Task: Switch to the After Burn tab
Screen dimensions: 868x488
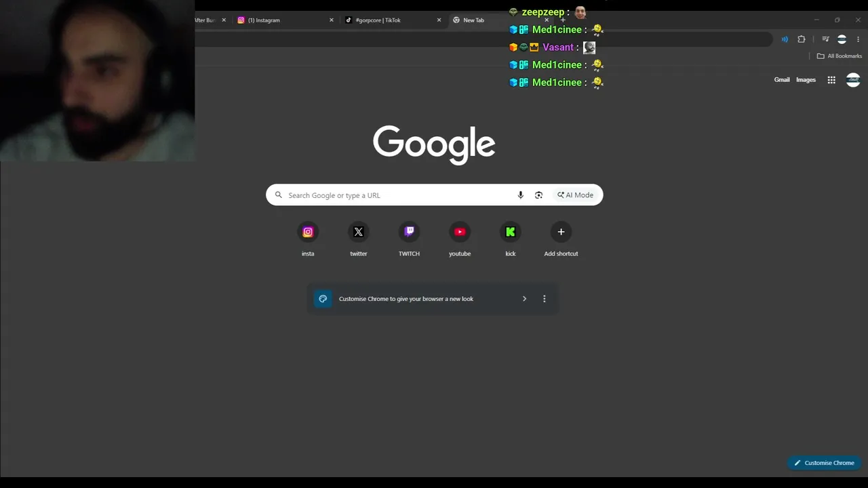Action: (205, 20)
